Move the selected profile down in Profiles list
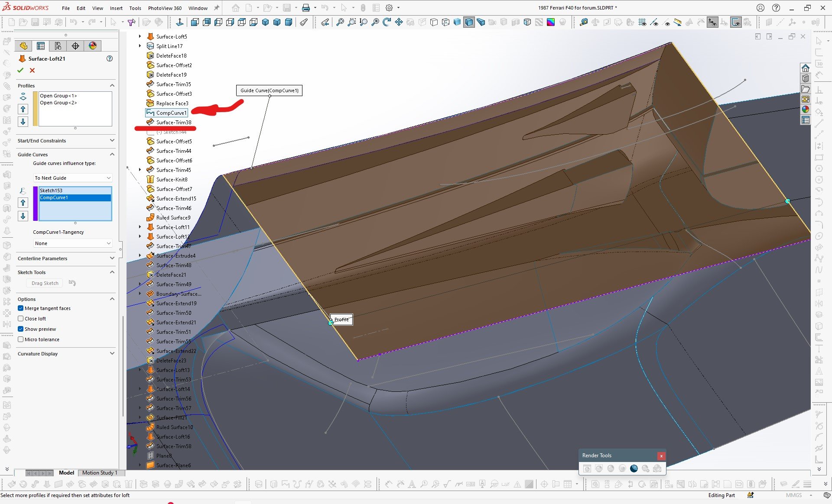The width and height of the screenshot is (832, 504). (x=23, y=122)
